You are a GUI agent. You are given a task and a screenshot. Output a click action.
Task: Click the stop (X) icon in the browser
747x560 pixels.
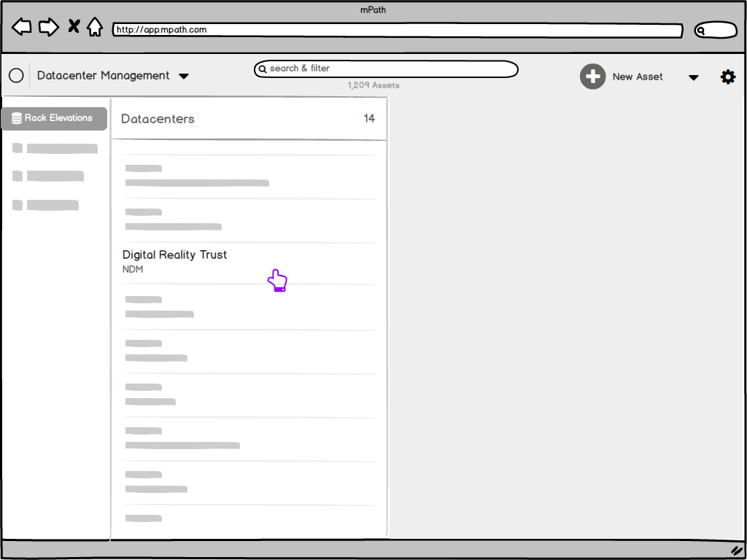(73, 26)
